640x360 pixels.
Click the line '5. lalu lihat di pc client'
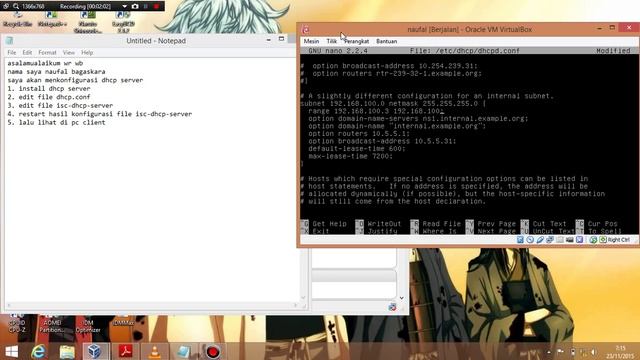[56, 122]
